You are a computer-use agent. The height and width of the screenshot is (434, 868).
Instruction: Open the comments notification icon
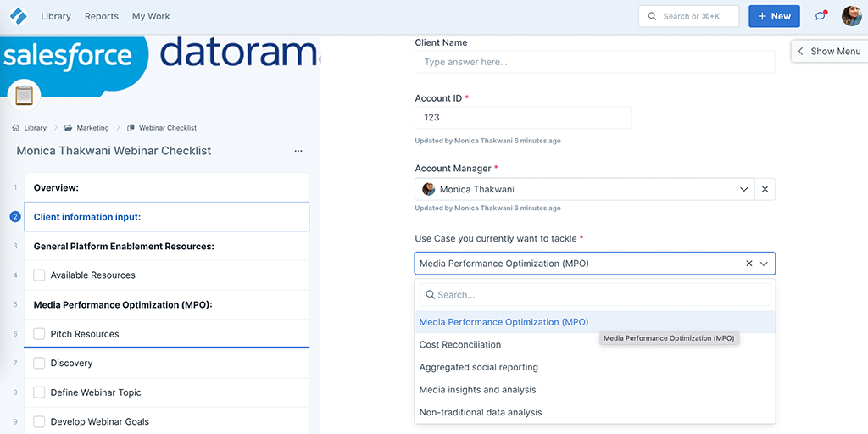coord(821,16)
